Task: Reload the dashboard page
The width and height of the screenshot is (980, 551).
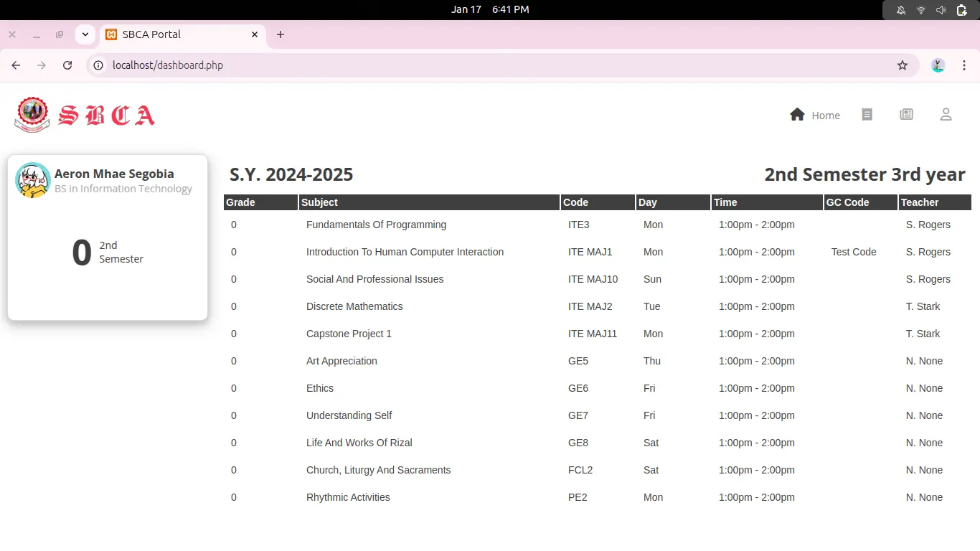Action: (67, 65)
